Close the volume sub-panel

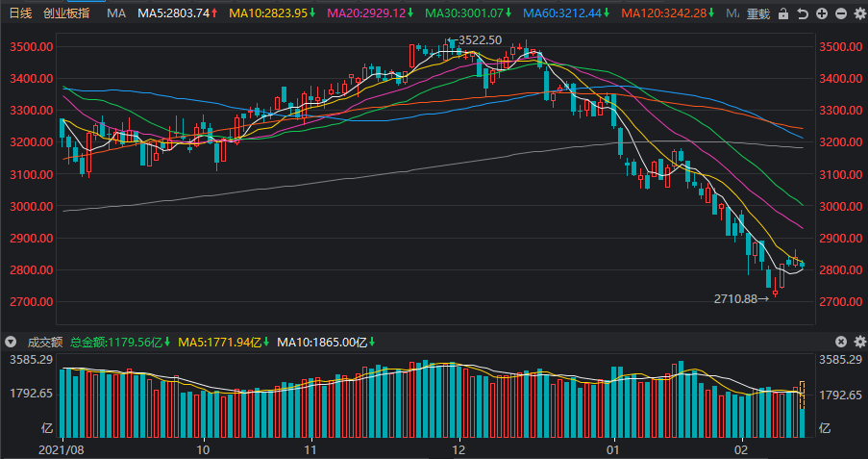pyautogui.click(x=841, y=342)
